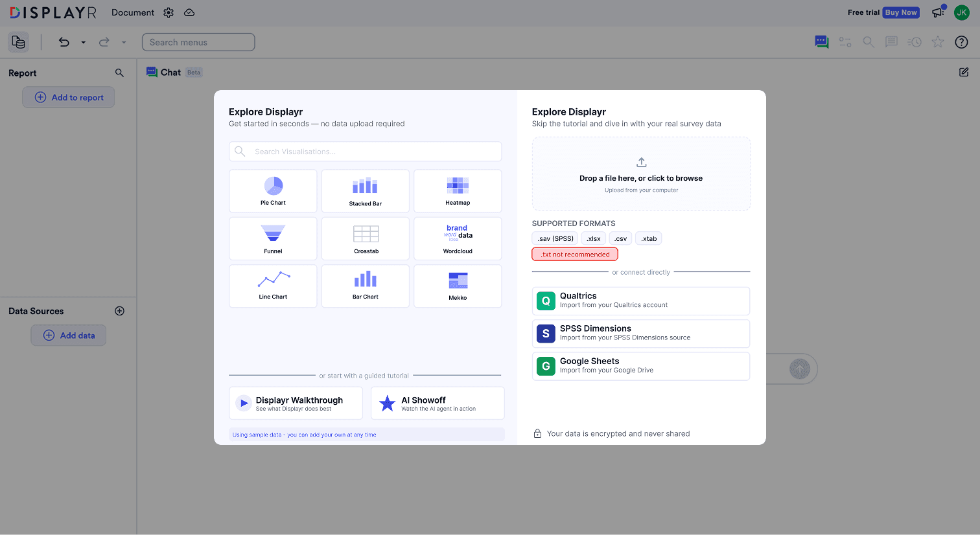Click the Free trial label

[x=863, y=12]
